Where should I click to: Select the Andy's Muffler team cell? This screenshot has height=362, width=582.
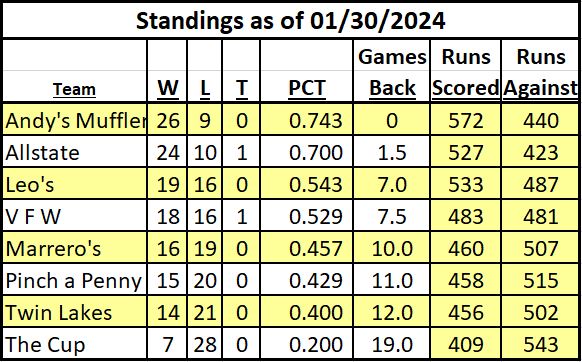(x=75, y=120)
